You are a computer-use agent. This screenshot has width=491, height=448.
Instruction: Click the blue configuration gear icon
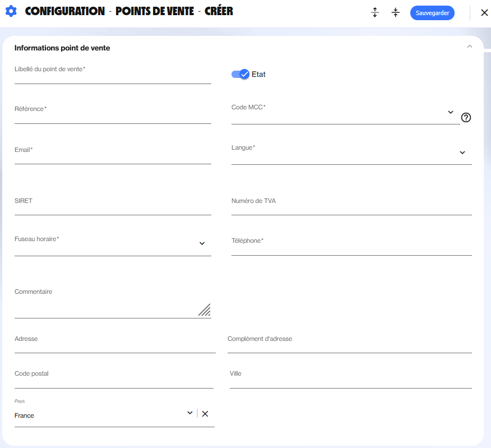pyautogui.click(x=11, y=11)
